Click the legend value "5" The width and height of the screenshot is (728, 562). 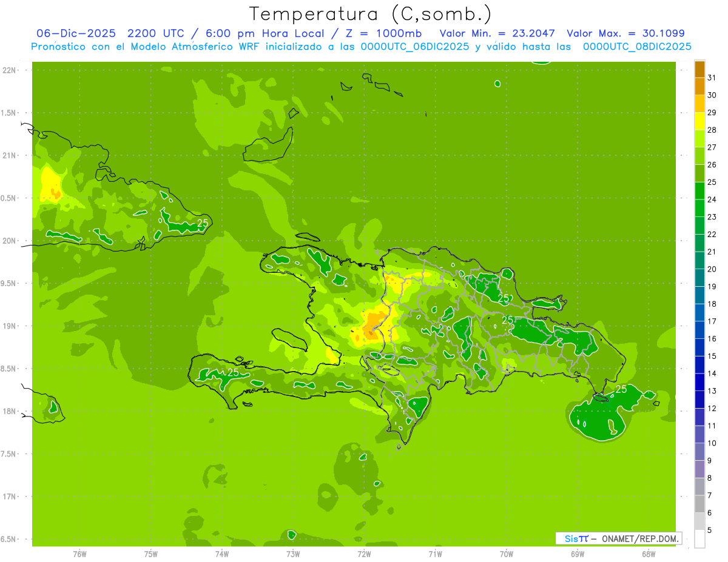pyautogui.click(x=710, y=530)
